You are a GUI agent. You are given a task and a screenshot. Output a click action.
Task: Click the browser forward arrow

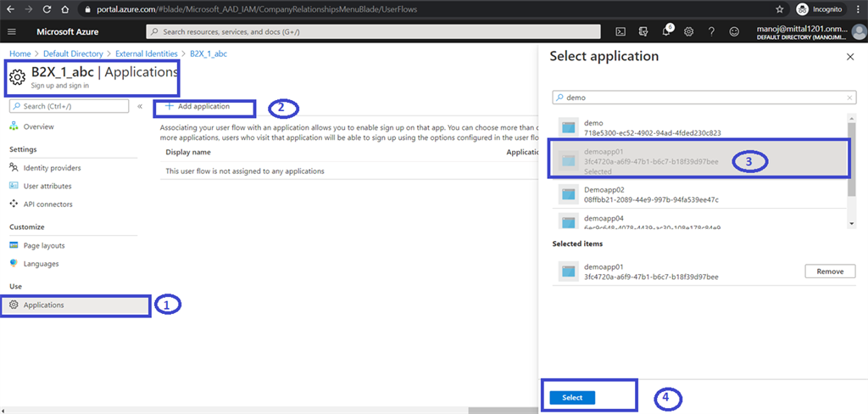point(28,8)
